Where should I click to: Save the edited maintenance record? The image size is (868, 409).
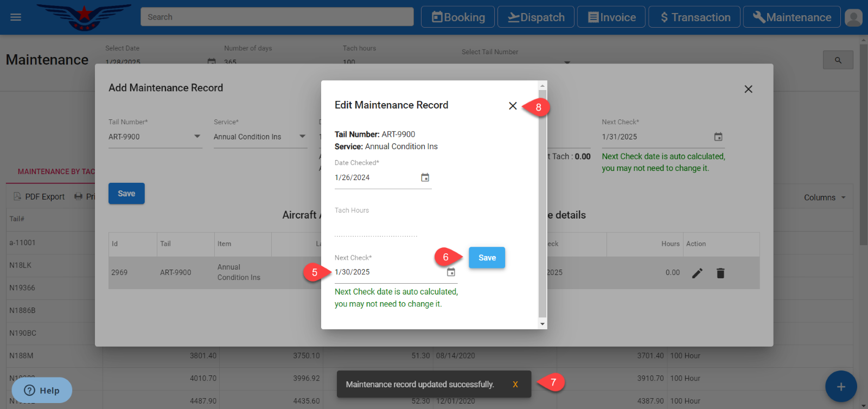click(487, 258)
